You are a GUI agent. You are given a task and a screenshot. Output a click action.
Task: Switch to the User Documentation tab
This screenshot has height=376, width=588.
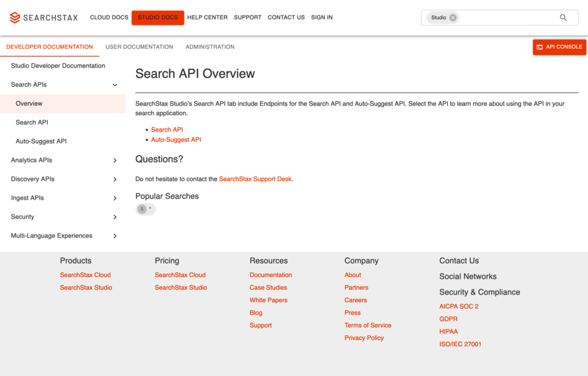139,47
